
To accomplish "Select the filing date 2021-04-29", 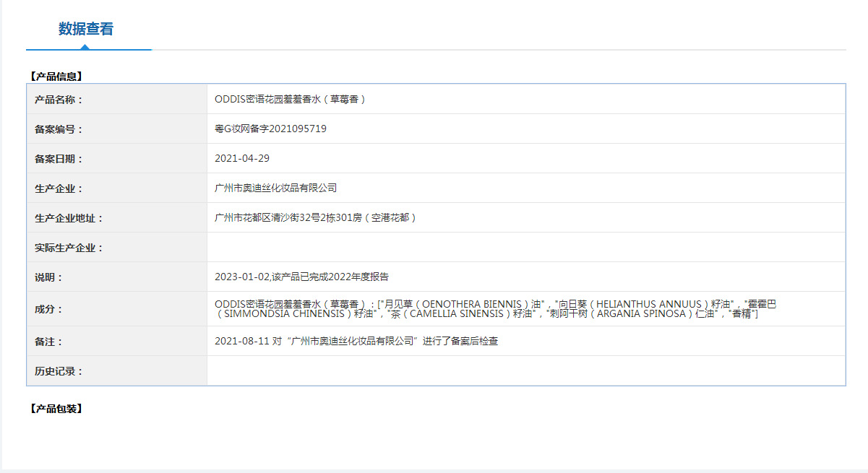I will [242, 159].
